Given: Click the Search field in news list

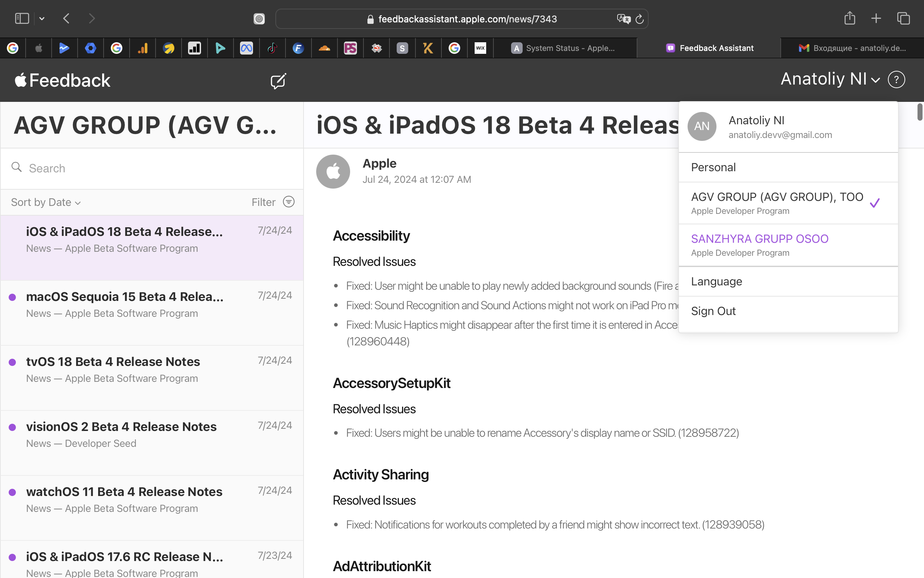Looking at the screenshot, I should 152,168.
